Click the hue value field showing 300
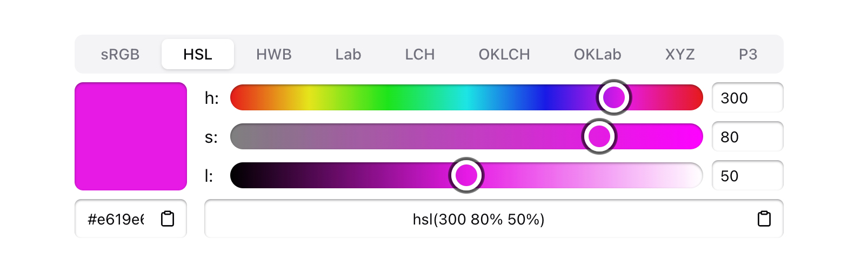 pyautogui.click(x=747, y=98)
